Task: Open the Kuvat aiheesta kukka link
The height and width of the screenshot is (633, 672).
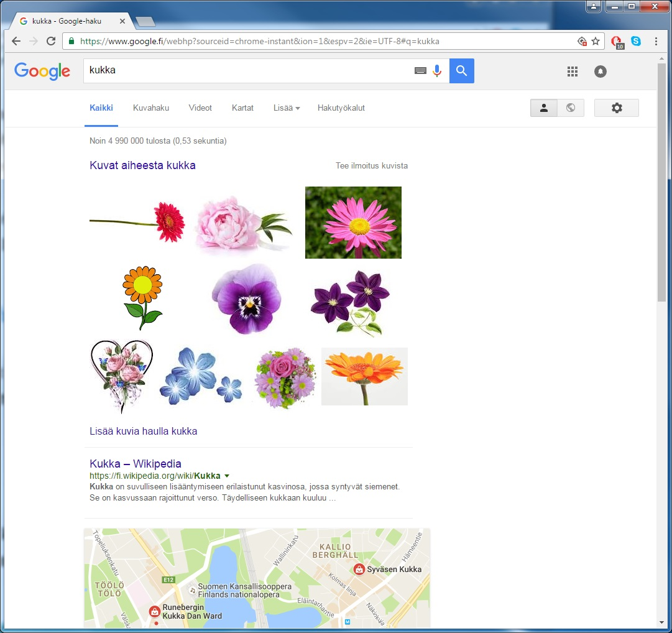Action: tap(142, 165)
